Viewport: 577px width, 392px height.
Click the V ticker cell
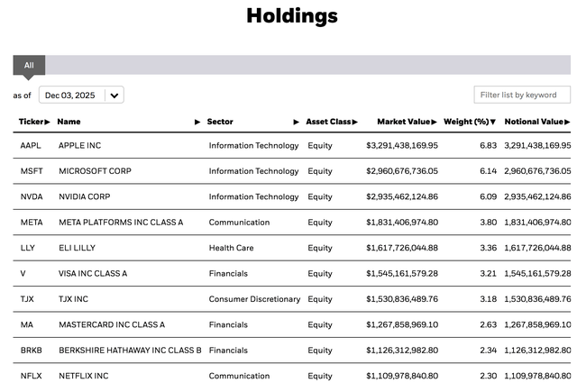[23, 274]
